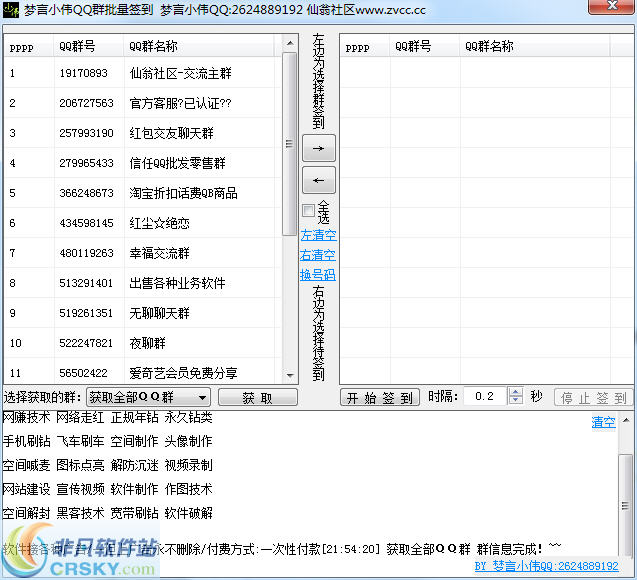Select row 爱奇艺会员免费分享
This screenshot has height=580, width=637.
pos(142,372)
